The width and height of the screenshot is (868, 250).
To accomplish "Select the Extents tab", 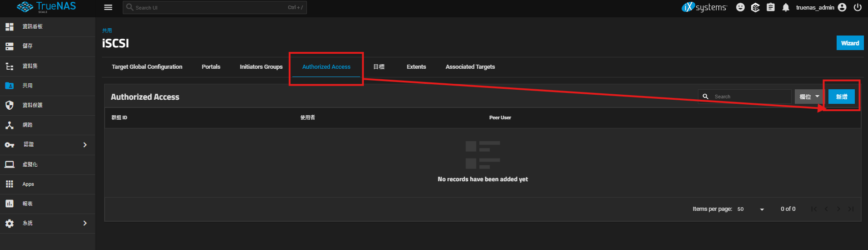I will [416, 67].
